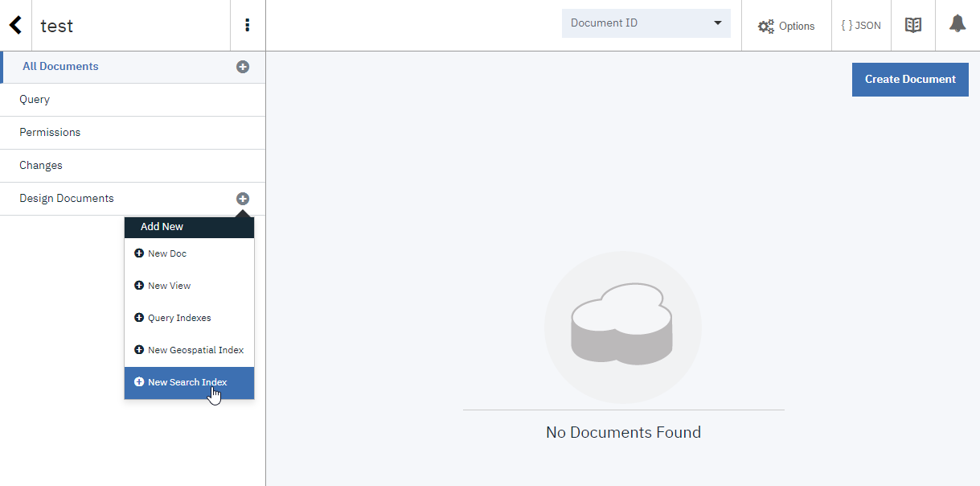
Task: Open the Query sidebar item
Action: pos(133,100)
